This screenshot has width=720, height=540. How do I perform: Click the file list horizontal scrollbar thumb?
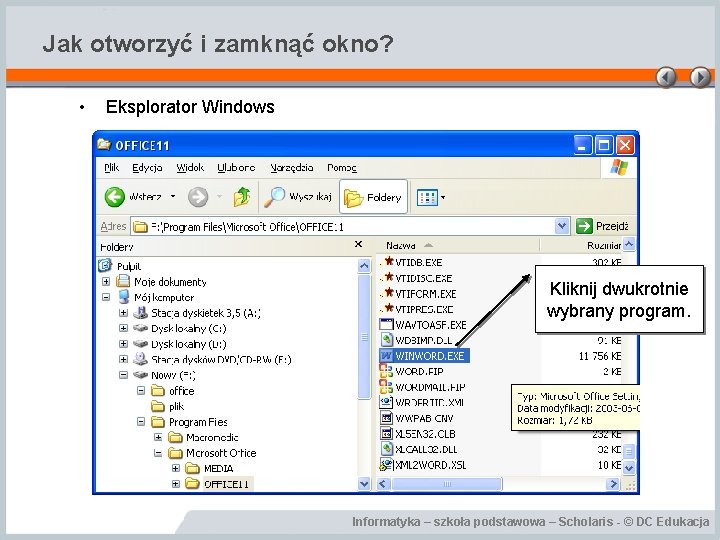[447, 484]
